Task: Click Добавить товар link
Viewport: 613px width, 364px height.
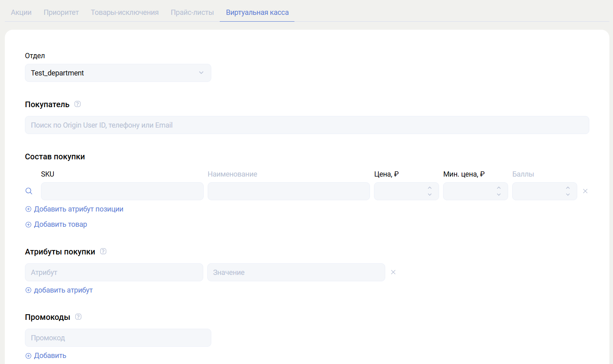Action: (60, 224)
